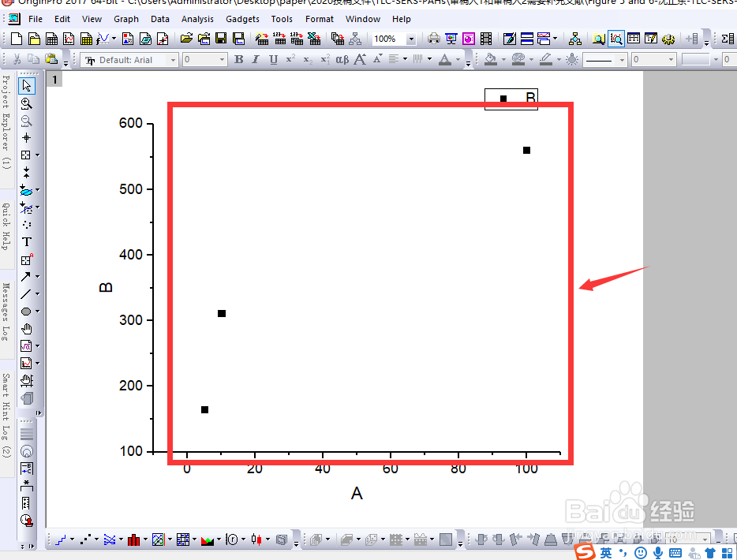
Task: Select the data point near 560
Action: (x=526, y=151)
